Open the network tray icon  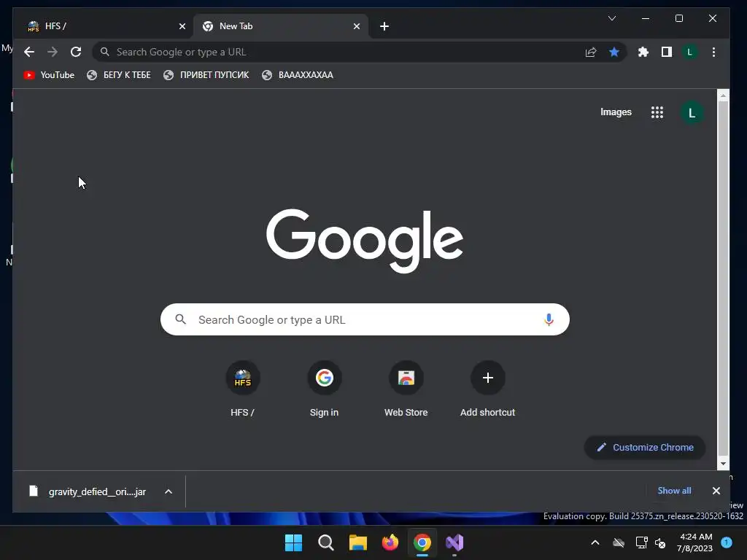[x=641, y=542]
